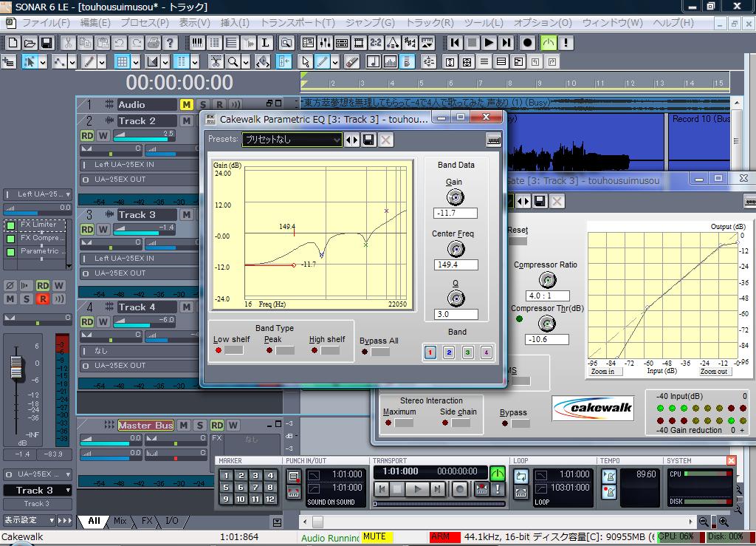The height and width of the screenshot is (546, 756).
Task: Toggle audio engine icon in toolbar
Action: pos(549,43)
